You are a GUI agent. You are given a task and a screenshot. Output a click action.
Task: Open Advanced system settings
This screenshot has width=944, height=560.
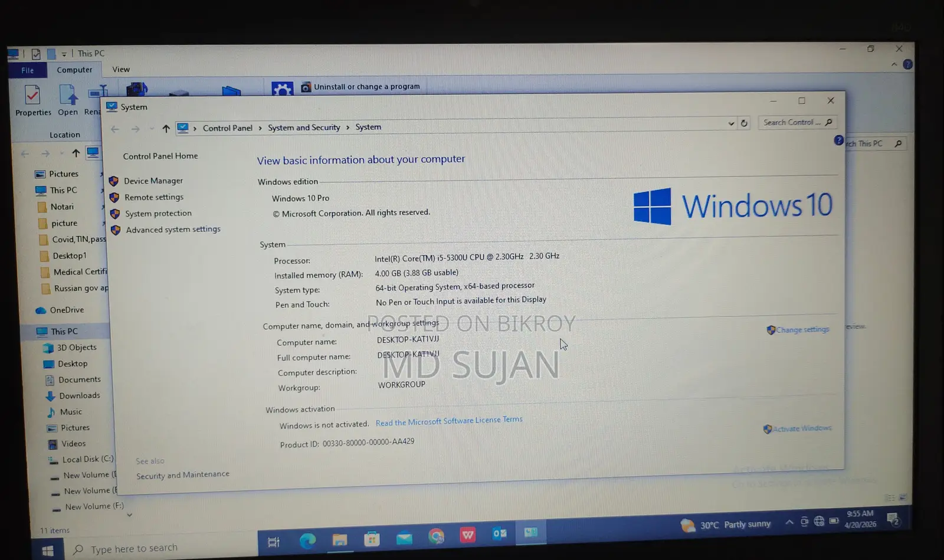click(x=173, y=230)
